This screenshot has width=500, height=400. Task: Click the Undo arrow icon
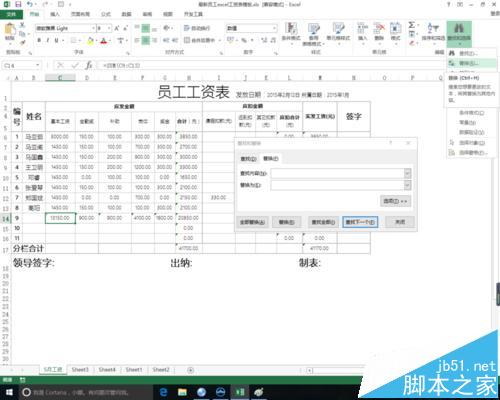(30, 4)
